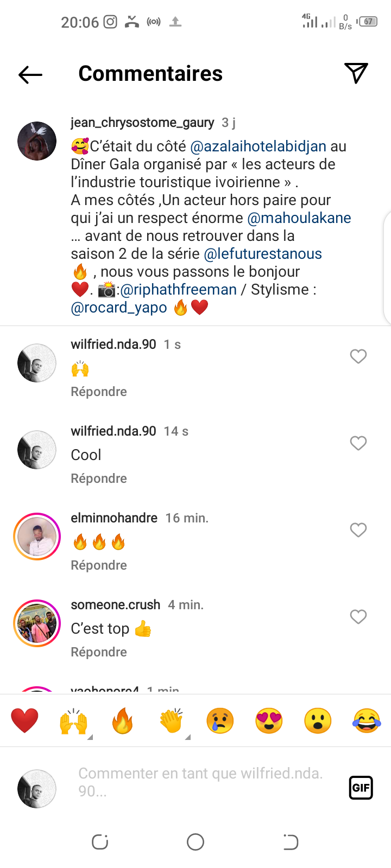Like the "C'est top" comment
Viewport: 391px width, 868px height.
click(x=358, y=617)
